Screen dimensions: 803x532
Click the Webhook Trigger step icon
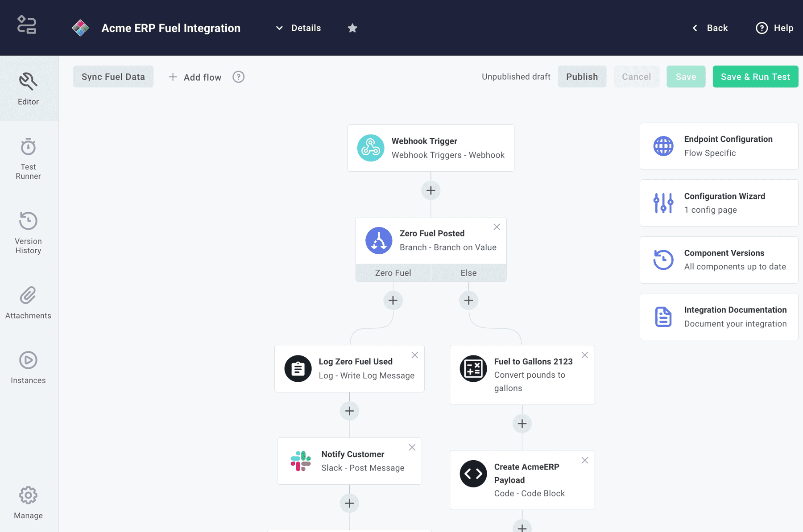(370, 148)
